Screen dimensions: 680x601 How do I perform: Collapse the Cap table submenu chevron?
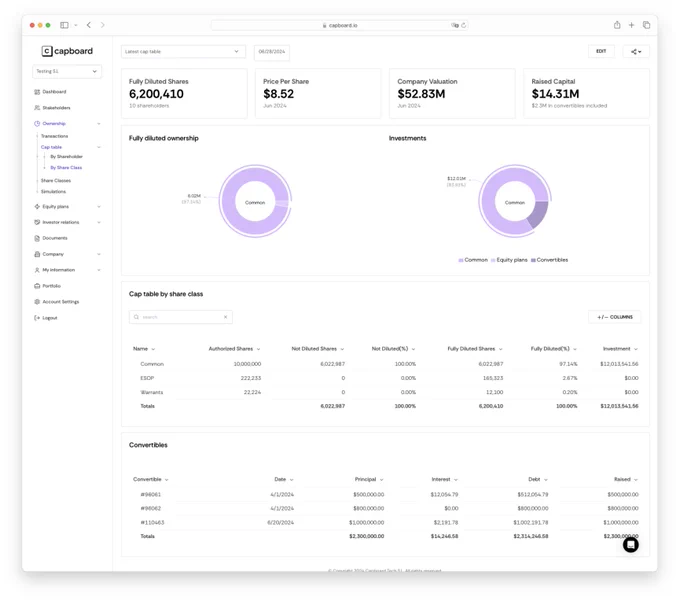(x=99, y=147)
